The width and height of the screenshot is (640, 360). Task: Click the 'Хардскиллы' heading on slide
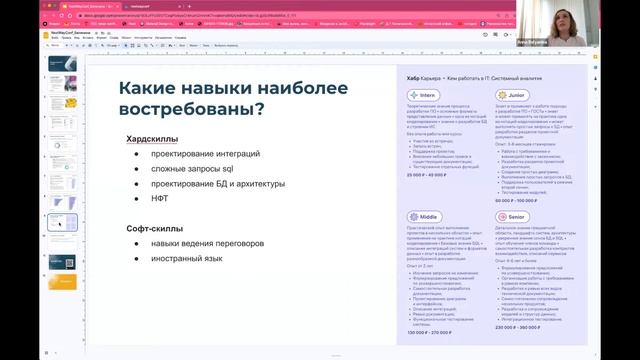point(152,139)
